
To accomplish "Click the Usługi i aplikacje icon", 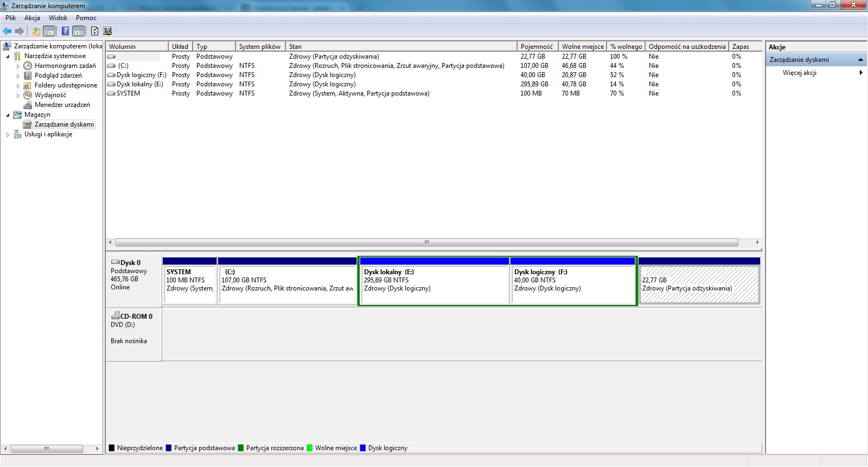I will point(17,134).
